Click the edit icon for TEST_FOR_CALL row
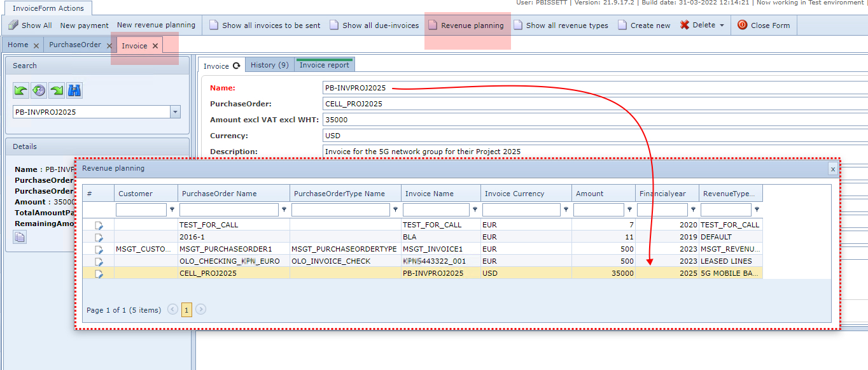 tap(99, 225)
